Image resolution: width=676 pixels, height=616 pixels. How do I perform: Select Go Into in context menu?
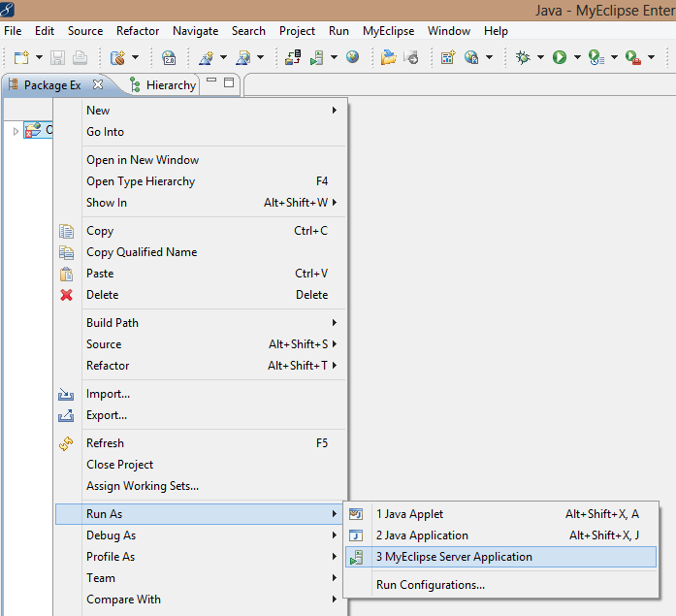tap(201, 132)
